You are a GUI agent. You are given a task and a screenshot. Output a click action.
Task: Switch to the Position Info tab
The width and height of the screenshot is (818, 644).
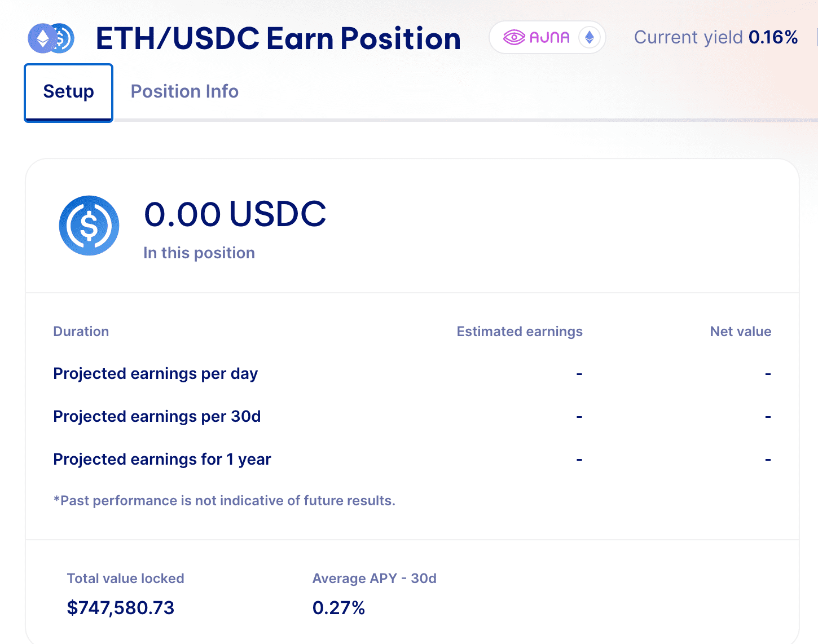184,91
